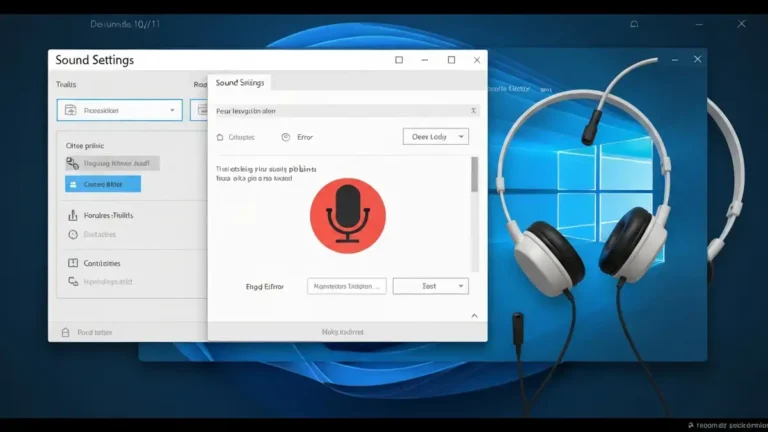The height and width of the screenshot is (432, 768).
Task: Click the icon beside Hpeirdegou.itict
Action: [73, 282]
